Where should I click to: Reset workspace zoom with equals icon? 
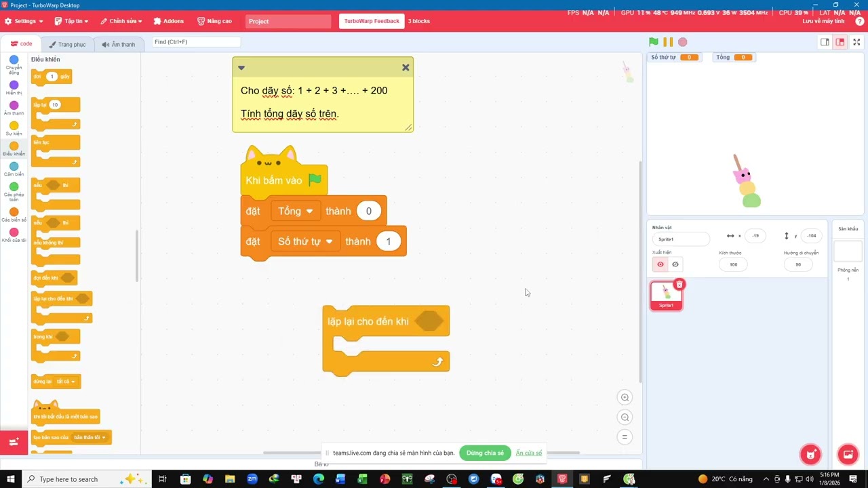pyautogui.click(x=625, y=437)
